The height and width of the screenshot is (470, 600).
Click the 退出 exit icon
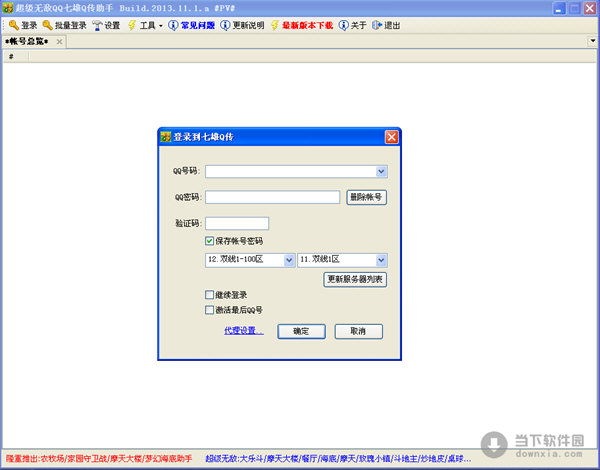377,25
